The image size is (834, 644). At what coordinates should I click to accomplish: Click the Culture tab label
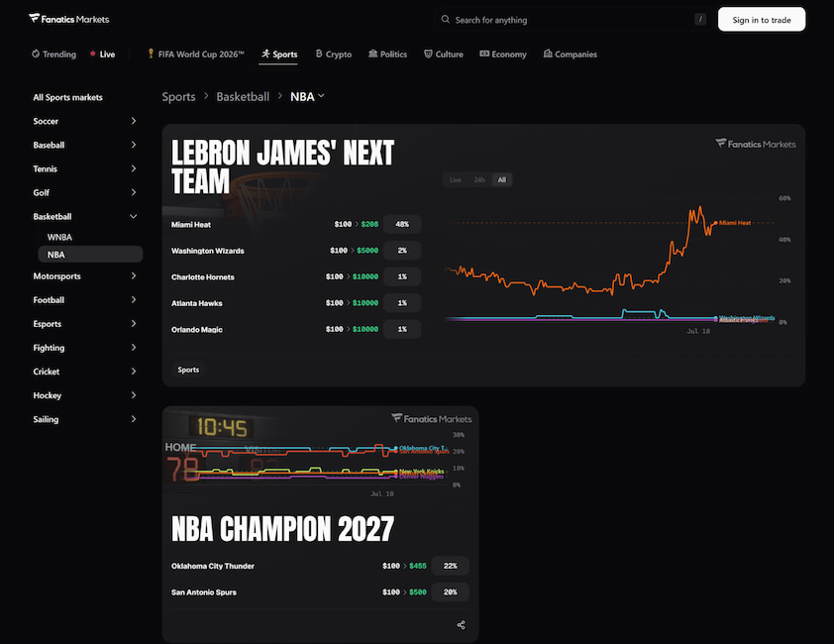(x=449, y=54)
